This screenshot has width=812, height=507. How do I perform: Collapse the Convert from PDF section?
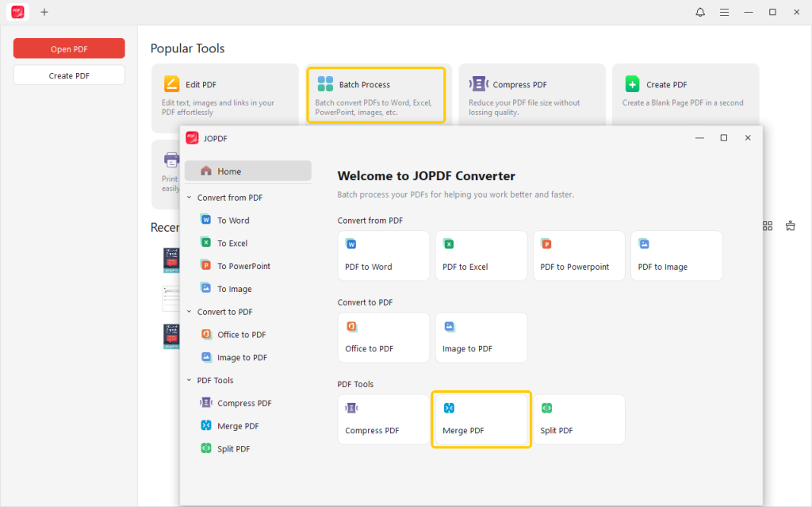190,198
